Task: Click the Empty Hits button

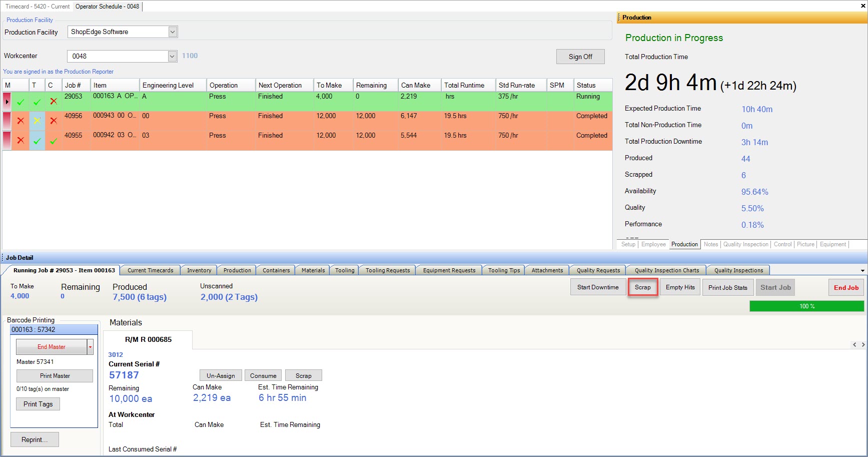Action: (680, 287)
